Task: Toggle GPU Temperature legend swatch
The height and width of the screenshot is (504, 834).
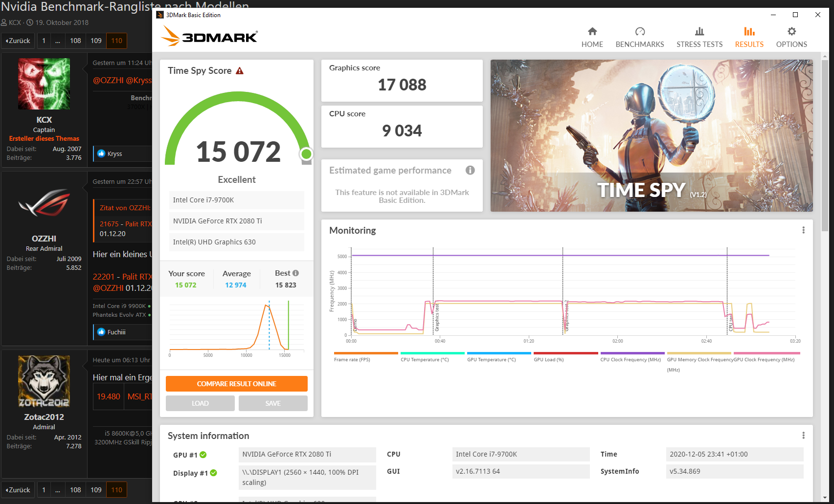Action: (499, 353)
